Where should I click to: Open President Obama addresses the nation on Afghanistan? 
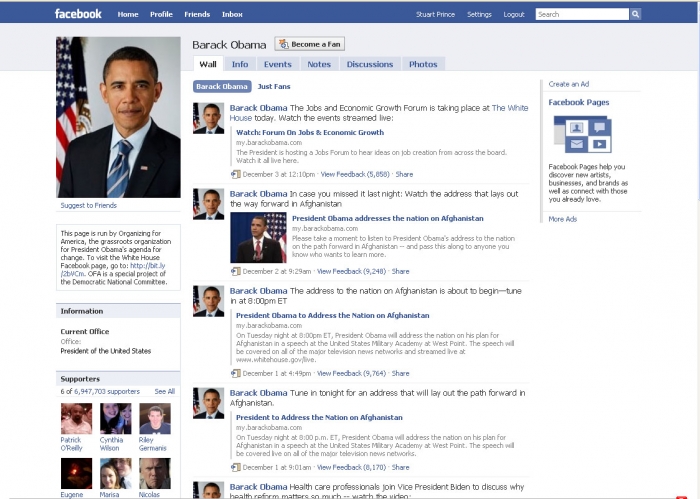(388, 218)
